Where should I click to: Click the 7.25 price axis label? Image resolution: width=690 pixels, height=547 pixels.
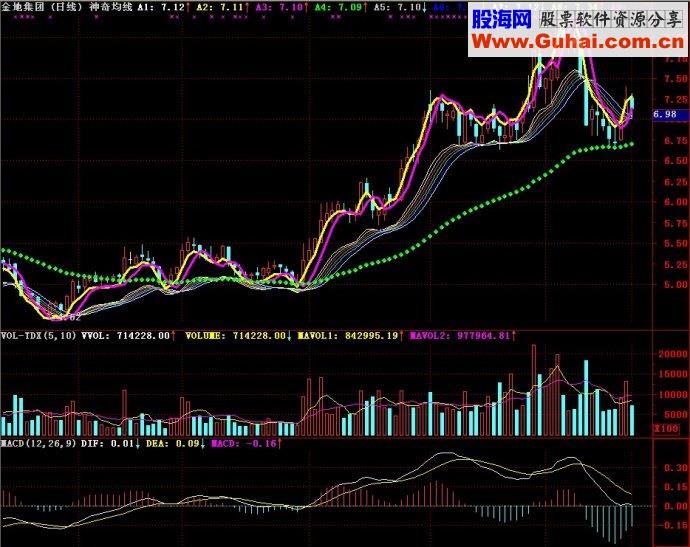(x=675, y=99)
